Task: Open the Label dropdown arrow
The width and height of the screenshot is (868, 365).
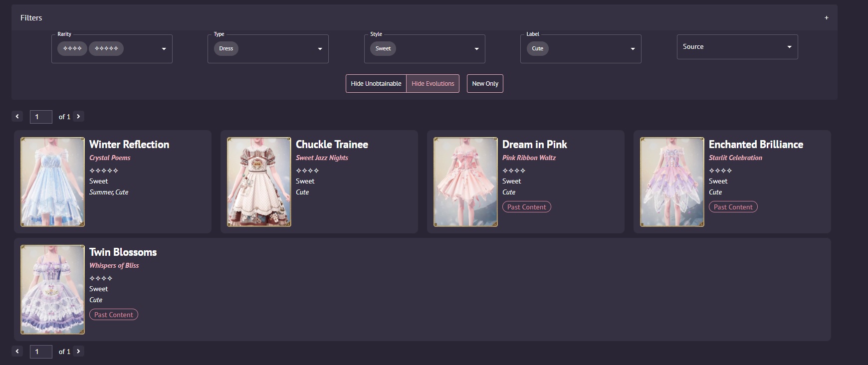Action: coord(633,49)
